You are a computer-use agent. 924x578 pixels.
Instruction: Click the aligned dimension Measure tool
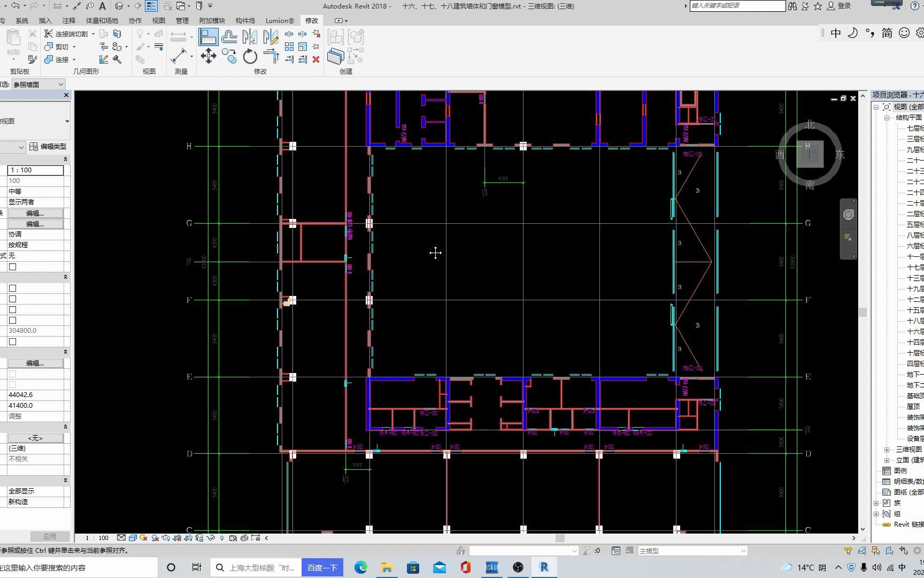(x=179, y=56)
